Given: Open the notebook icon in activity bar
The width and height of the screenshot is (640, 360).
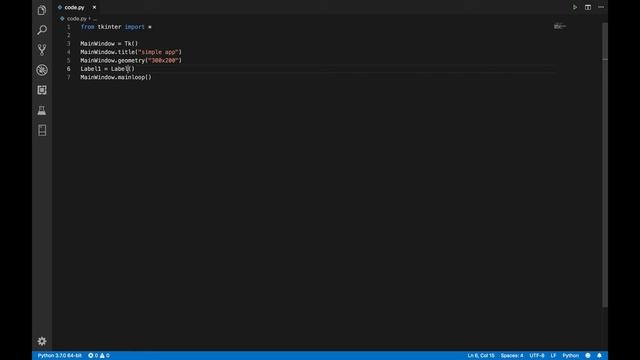Looking at the screenshot, I should coord(42,130).
